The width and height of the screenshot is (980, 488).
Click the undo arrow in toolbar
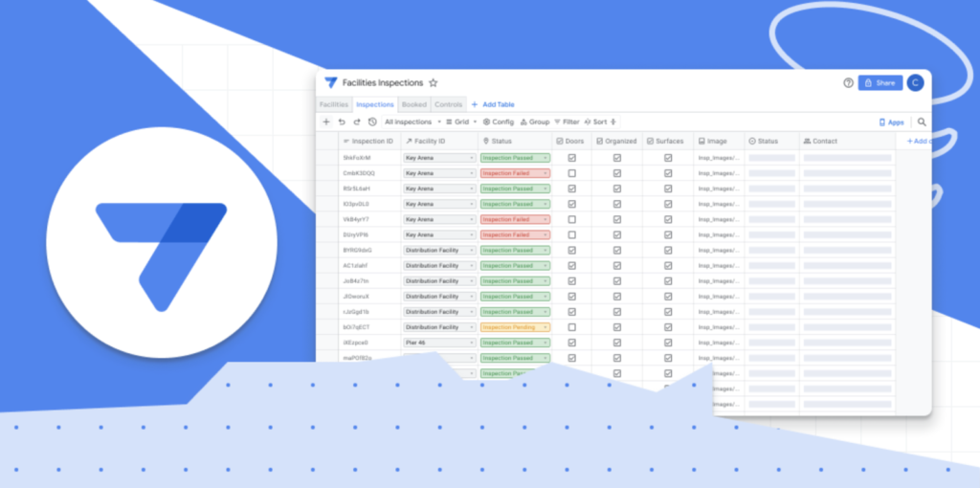342,122
